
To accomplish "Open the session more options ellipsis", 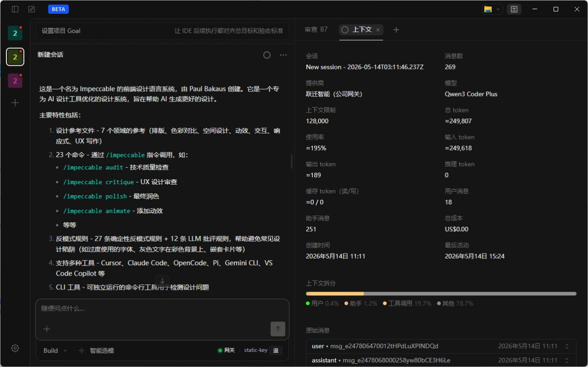I will 283,55.
